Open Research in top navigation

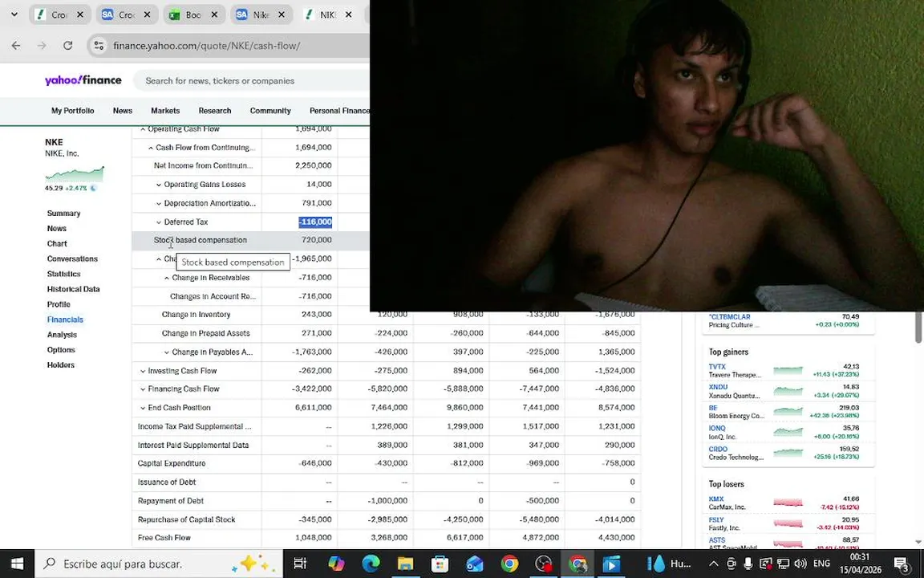(x=214, y=110)
